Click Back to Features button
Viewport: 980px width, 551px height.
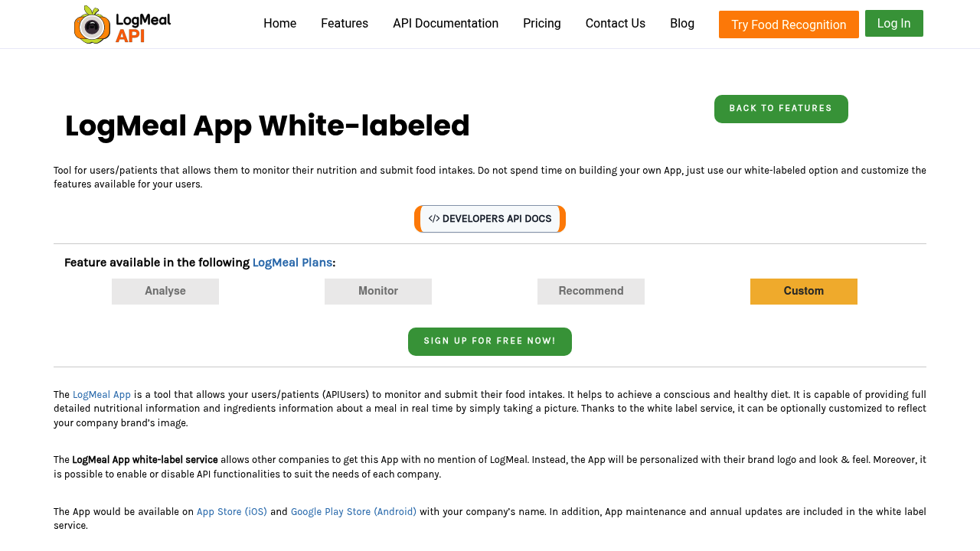tap(781, 109)
